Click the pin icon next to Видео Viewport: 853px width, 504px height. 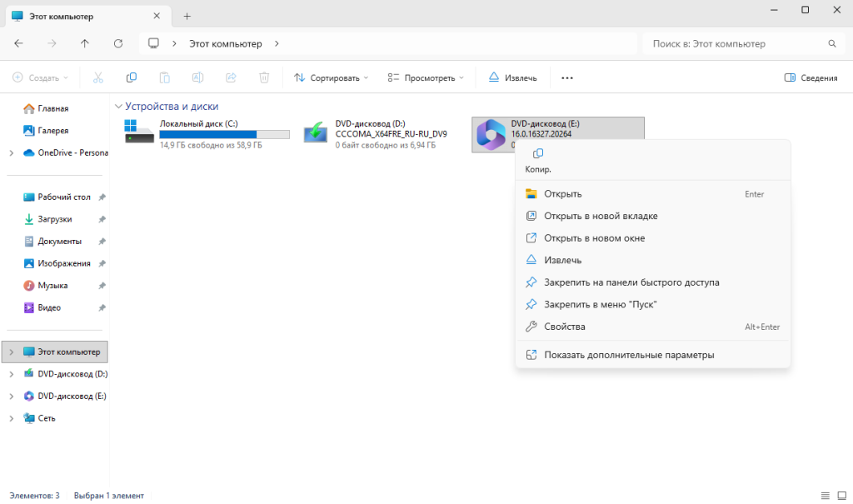coord(102,307)
